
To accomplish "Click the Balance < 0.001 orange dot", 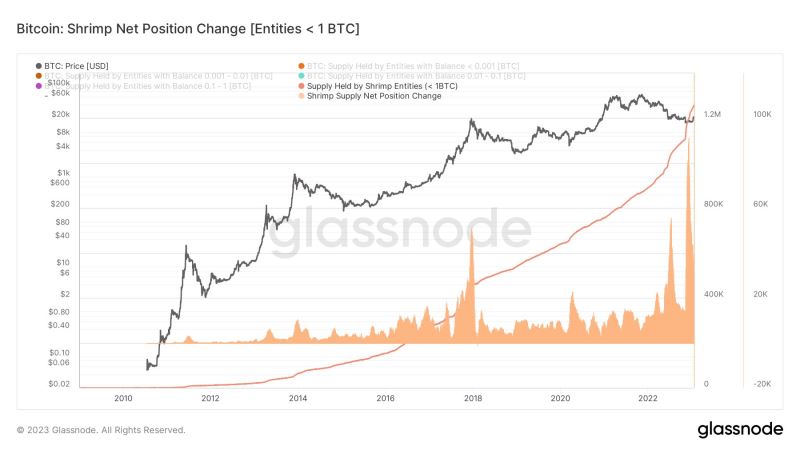I will coord(300,65).
